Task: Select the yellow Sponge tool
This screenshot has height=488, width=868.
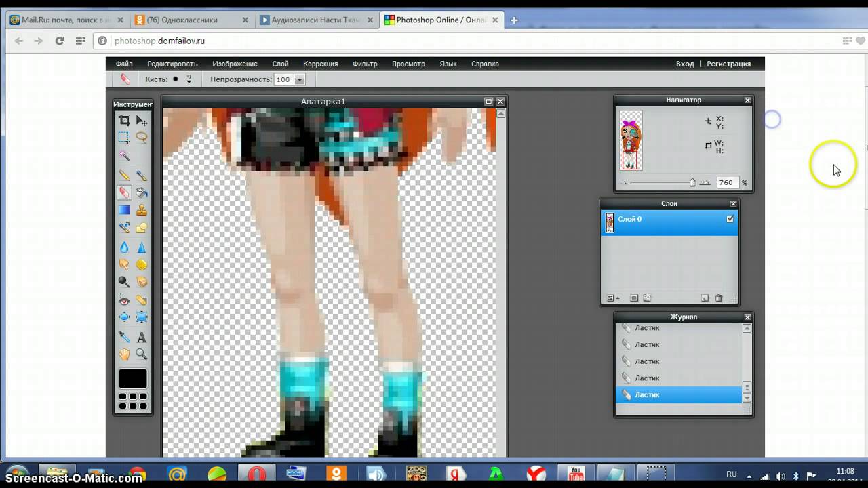Action: click(142, 264)
